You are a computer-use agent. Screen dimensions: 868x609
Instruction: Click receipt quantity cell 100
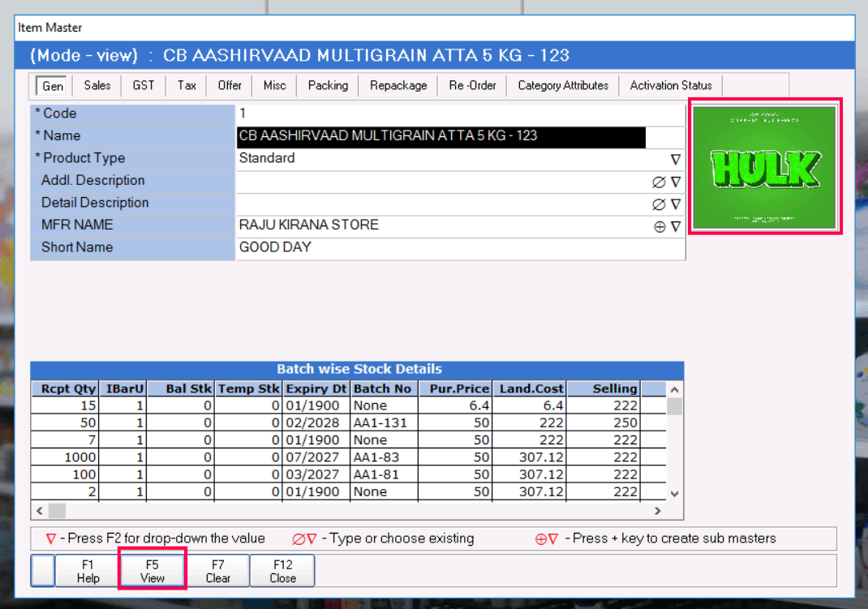click(66, 474)
